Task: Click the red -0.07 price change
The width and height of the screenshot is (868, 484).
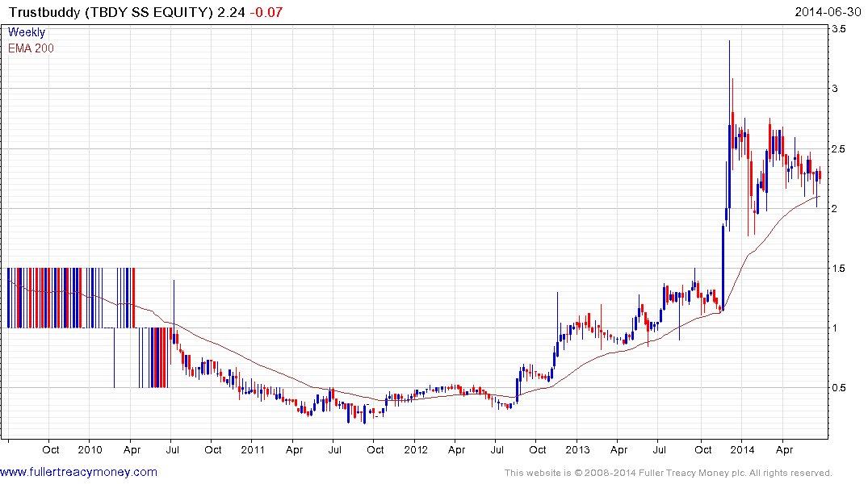Action: click(266, 11)
